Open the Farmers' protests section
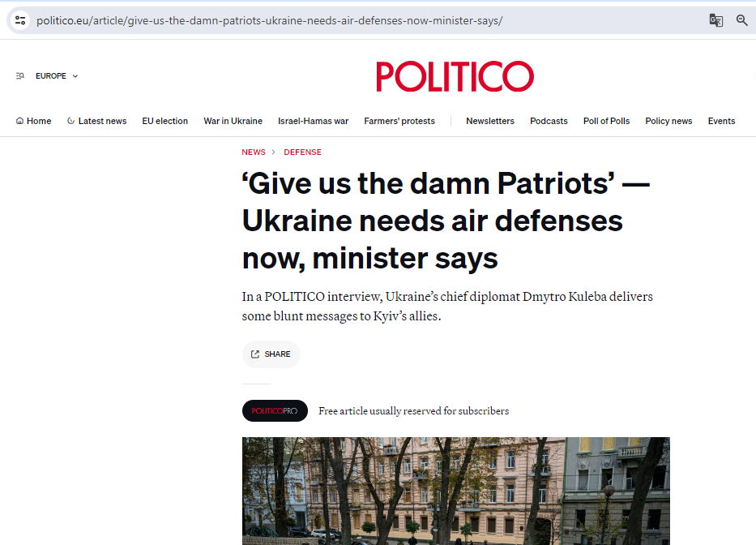 click(399, 121)
